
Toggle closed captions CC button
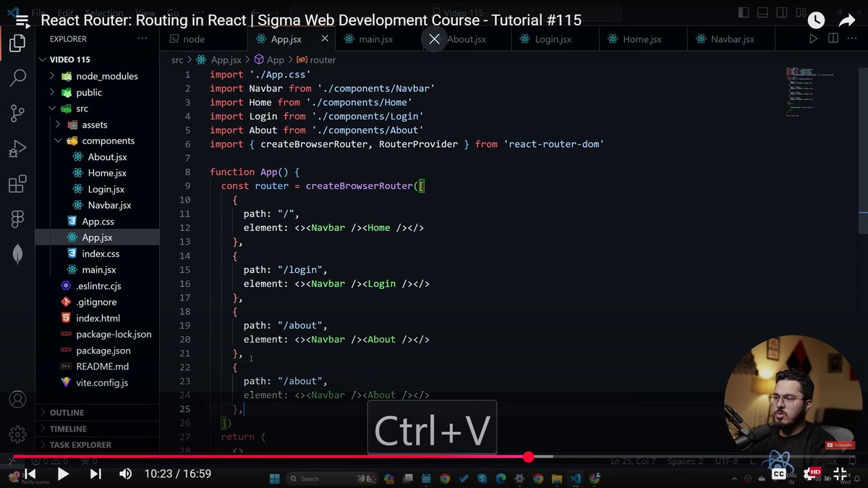(779, 474)
